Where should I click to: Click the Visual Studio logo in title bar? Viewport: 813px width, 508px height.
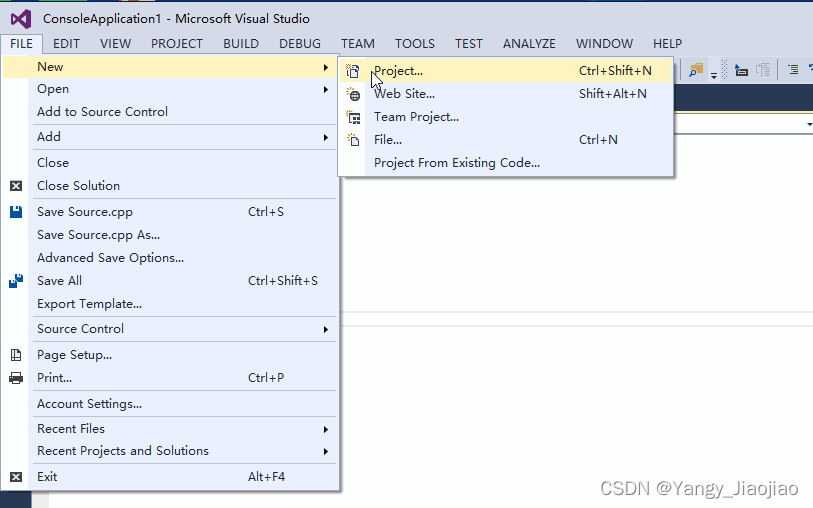pyautogui.click(x=21, y=19)
